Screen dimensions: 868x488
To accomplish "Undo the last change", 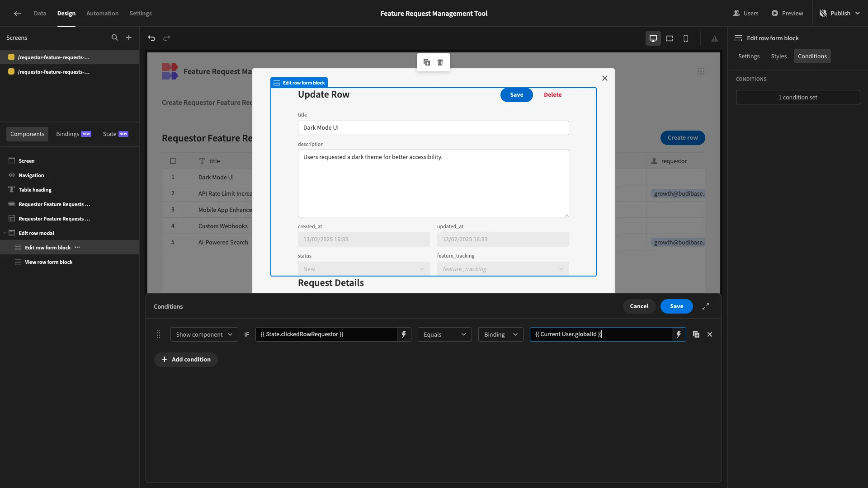I will (x=151, y=38).
